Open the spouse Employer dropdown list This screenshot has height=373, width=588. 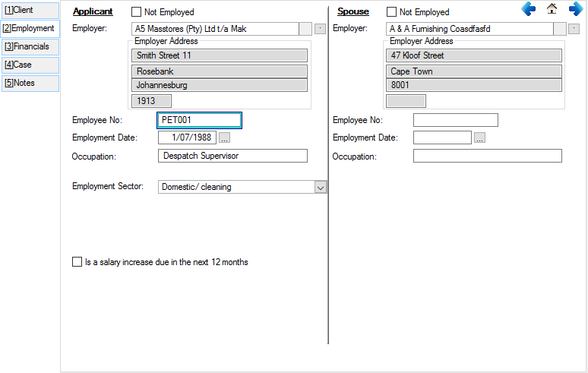click(x=560, y=29)
